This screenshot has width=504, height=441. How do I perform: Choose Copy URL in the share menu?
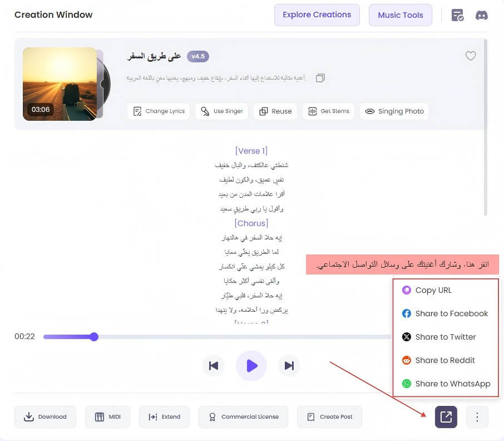[433, 290]
